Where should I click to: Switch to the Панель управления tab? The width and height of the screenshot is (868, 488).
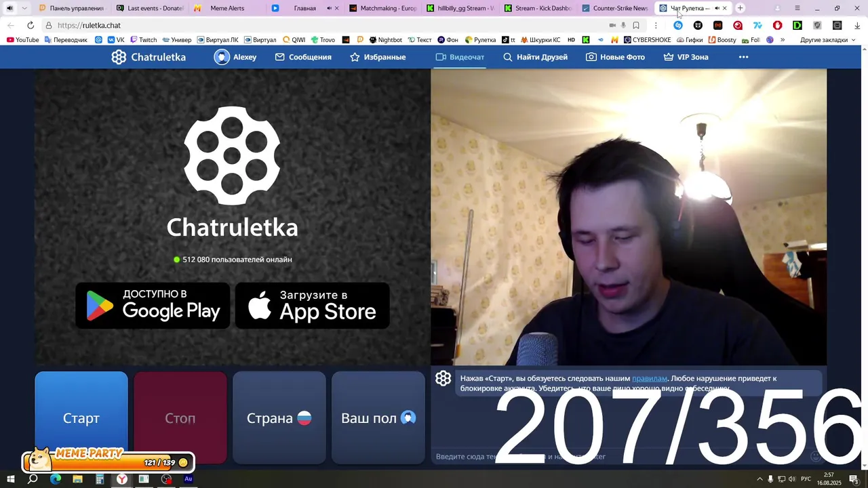point(72,8)
